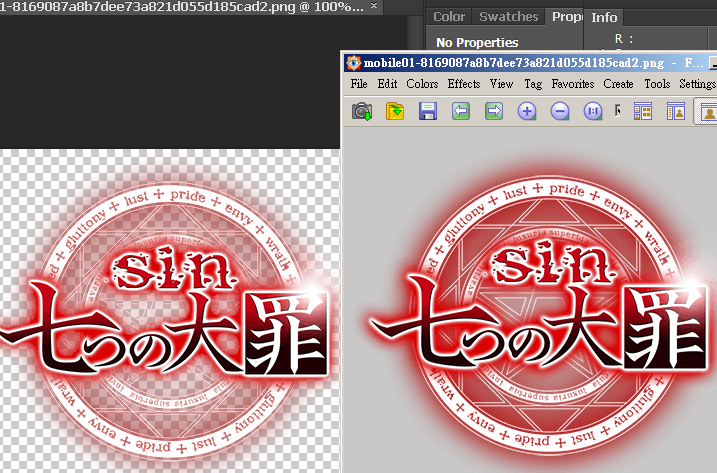Image resolution: width=717 pixels, height=473 pixels.
Task: Click the FastStone eye logo in title bar
Action: 353,63
